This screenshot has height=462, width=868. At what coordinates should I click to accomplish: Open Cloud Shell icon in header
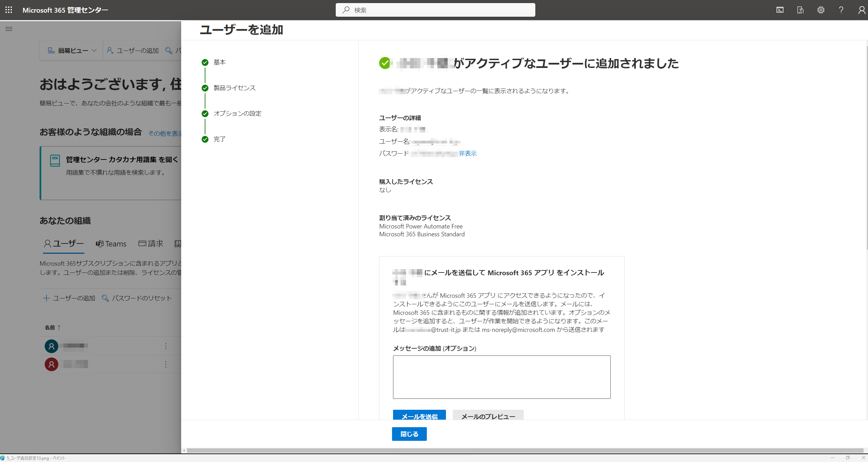tap(780, 10)
